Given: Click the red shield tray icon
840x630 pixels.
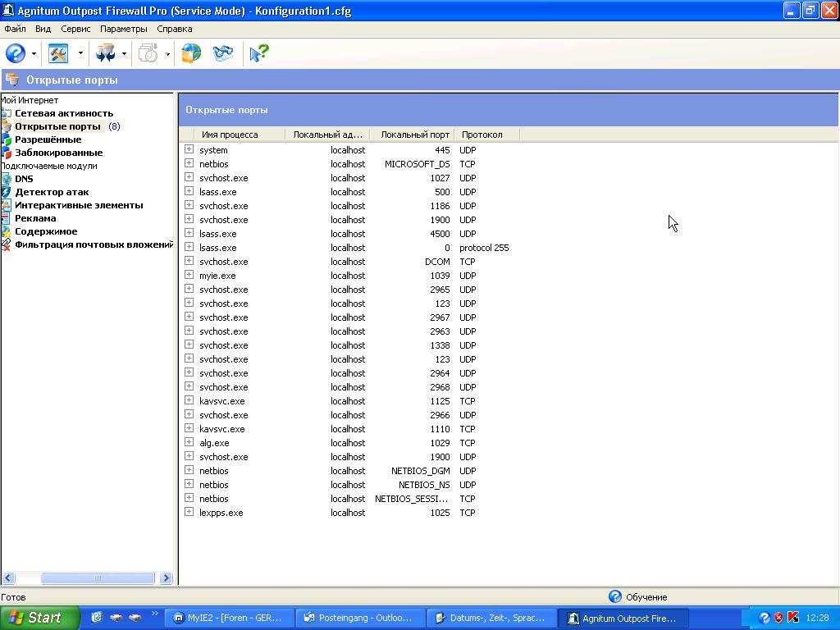Looking at the screenshot, I should click(x=779, y=619).
